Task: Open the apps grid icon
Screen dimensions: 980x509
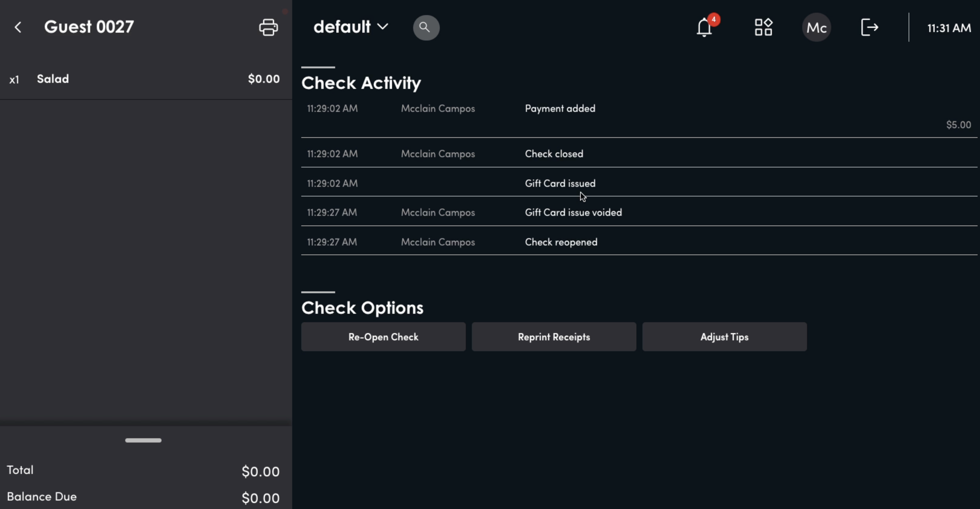Action: pyautogui.click(x=763, y=28)
